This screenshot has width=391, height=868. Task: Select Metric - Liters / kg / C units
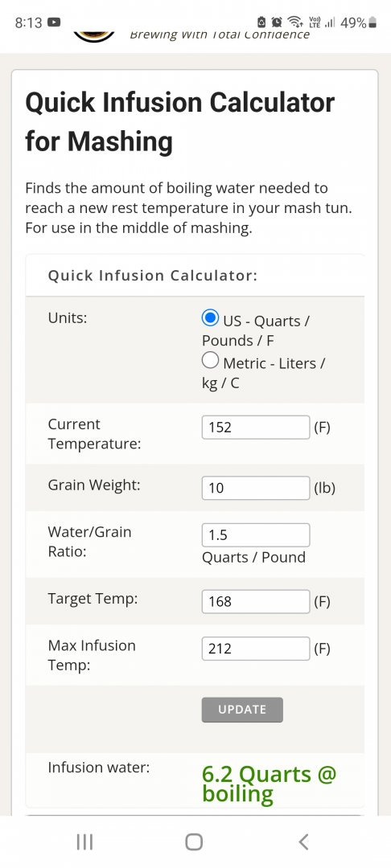point(210,362)
